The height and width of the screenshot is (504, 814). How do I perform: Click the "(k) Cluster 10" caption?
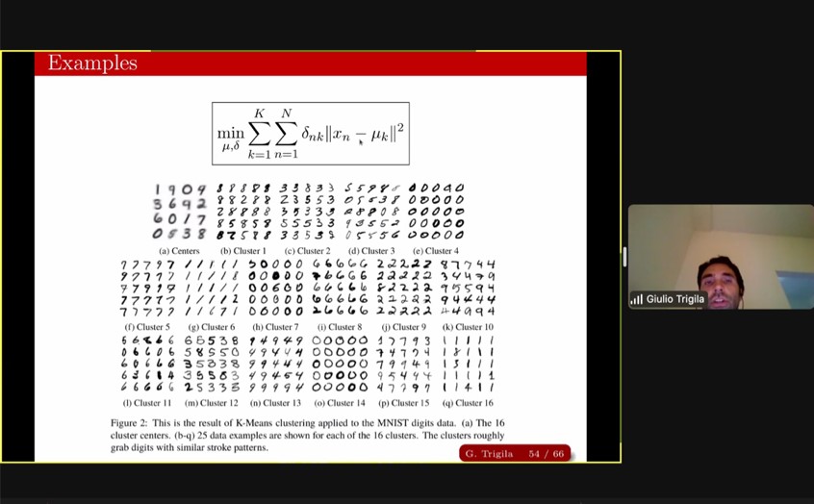click(x=468, y=327)
